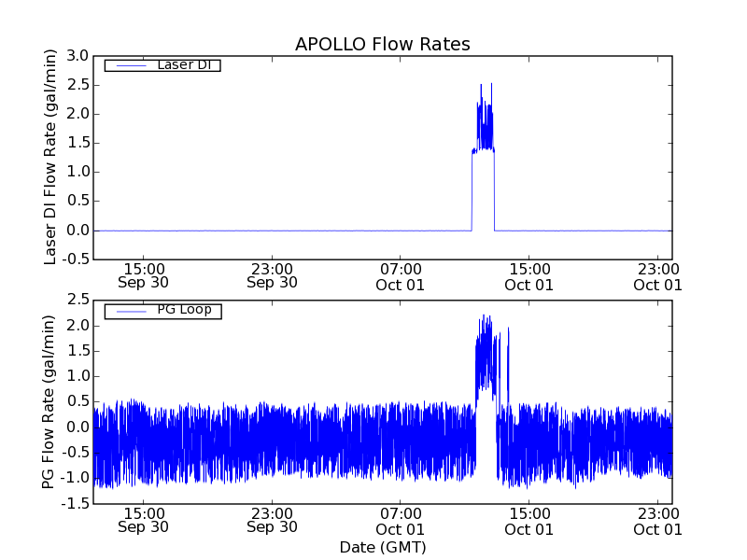The height and width of the screenshot is (560, 747).
Task: Click '07:00 Oct 01' under the Laser DI plot
Action: point(401,277)
